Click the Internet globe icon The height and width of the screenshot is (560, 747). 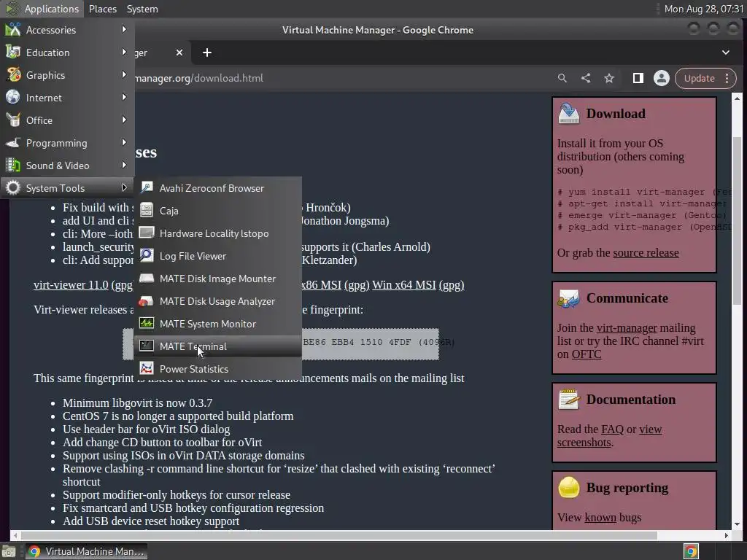[13, 97]
